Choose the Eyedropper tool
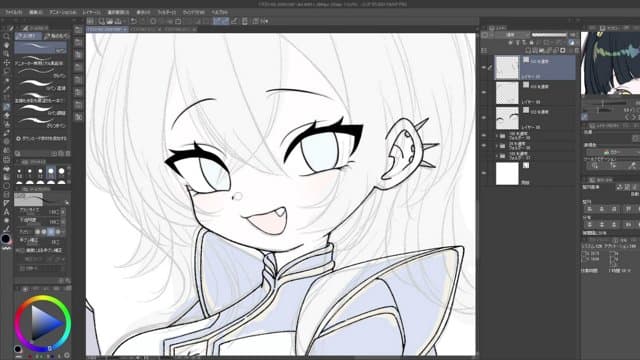 point(7,89)
